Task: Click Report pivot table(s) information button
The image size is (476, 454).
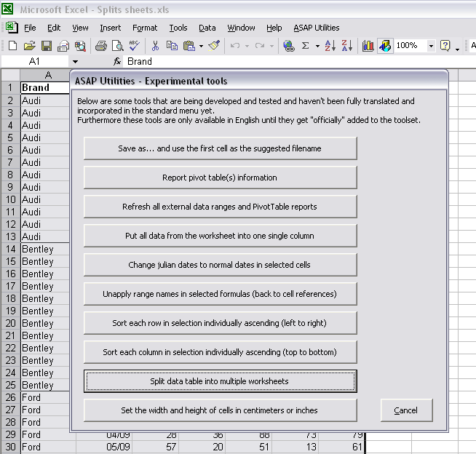Action: 221,178
